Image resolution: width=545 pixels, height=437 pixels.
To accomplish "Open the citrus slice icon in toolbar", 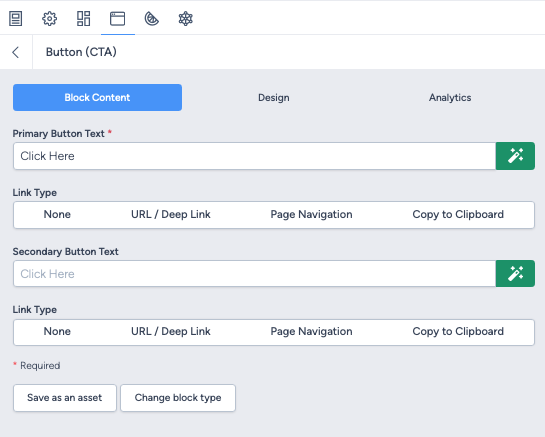I will coord(152,18).
